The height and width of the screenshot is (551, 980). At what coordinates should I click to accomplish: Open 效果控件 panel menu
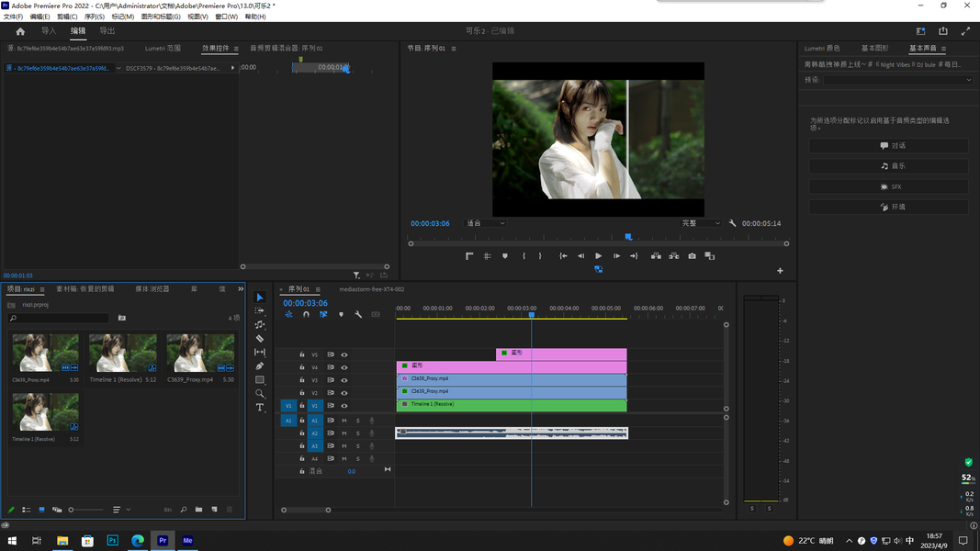pyautogui.click(x=236, y=49)
